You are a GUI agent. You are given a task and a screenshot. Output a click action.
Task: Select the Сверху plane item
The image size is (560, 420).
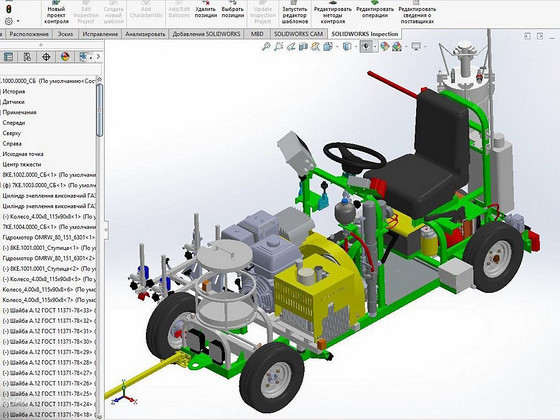[x=11, y=133]
